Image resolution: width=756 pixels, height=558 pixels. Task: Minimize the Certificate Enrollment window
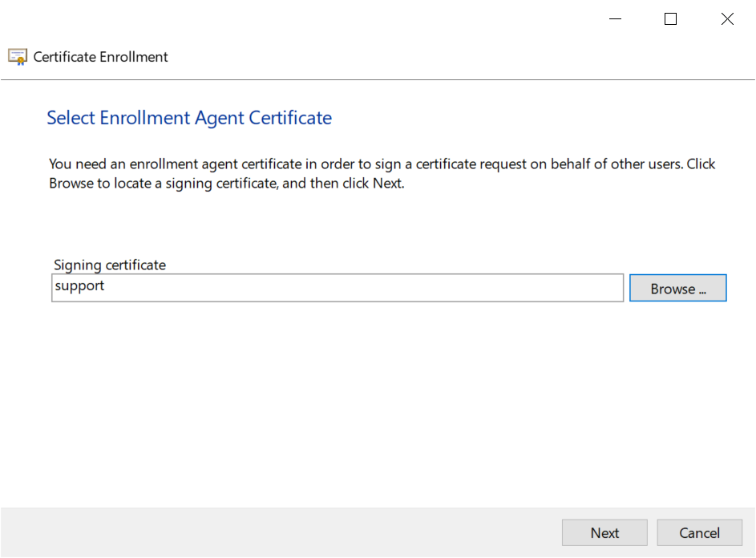tap(615, 19)
